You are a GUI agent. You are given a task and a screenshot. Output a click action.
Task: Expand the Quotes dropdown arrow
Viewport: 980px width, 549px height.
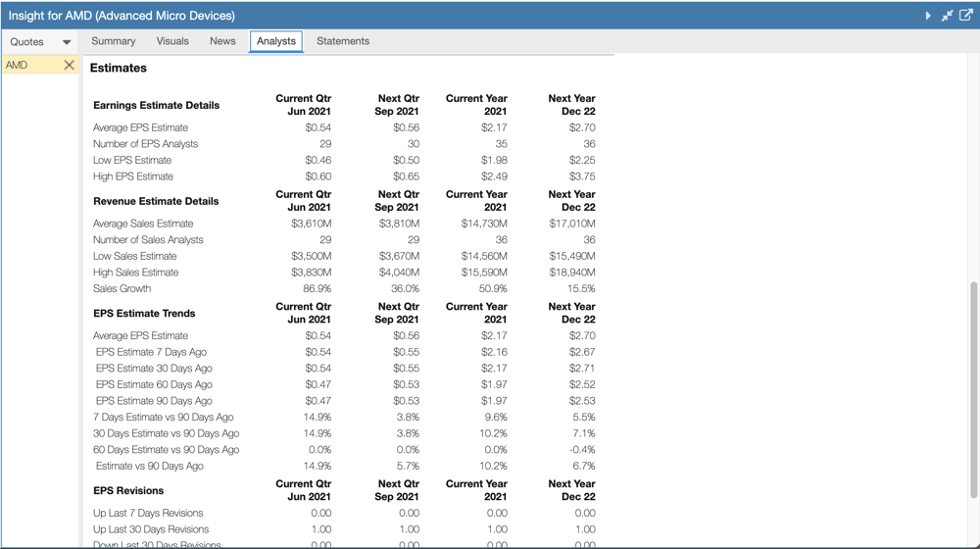[67, 42]
